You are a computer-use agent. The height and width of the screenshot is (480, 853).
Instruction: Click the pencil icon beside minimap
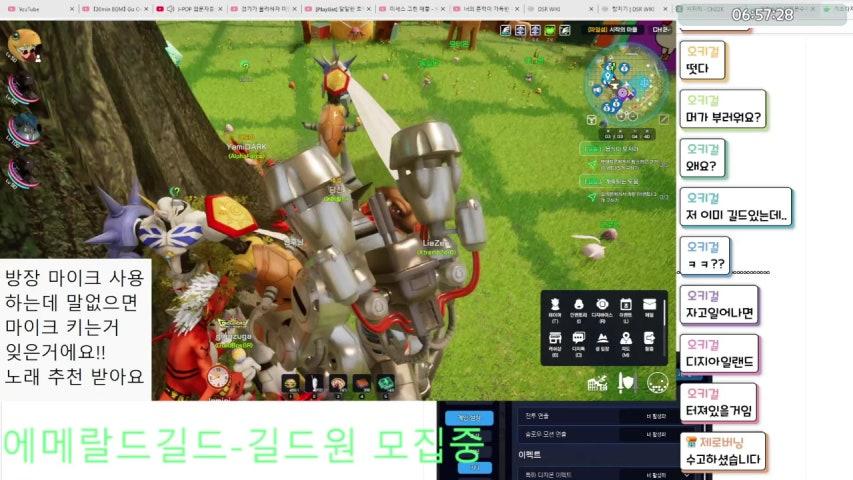point(664,119)
